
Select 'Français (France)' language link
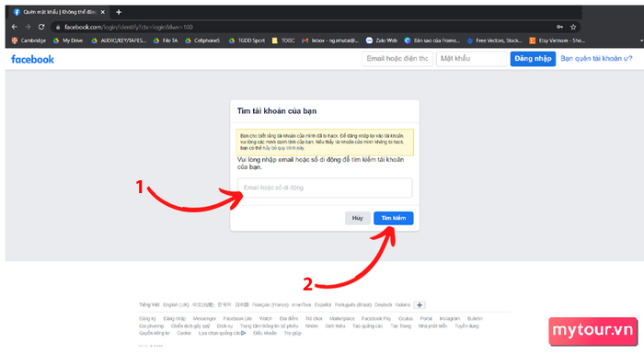[270, 304]
